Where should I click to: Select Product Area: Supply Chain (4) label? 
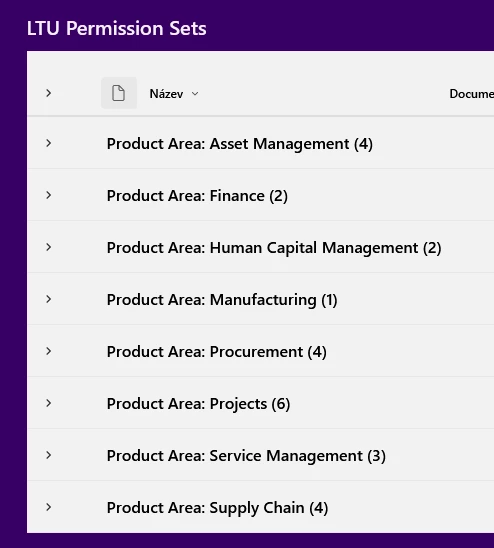pyautogui.click(x=217, y=508)
